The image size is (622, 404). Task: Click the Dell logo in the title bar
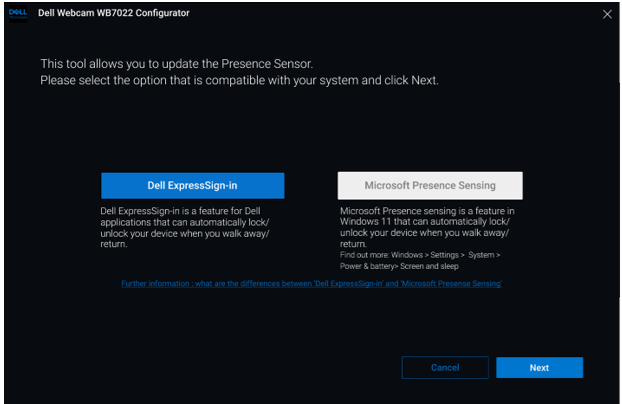coord(19,14)
